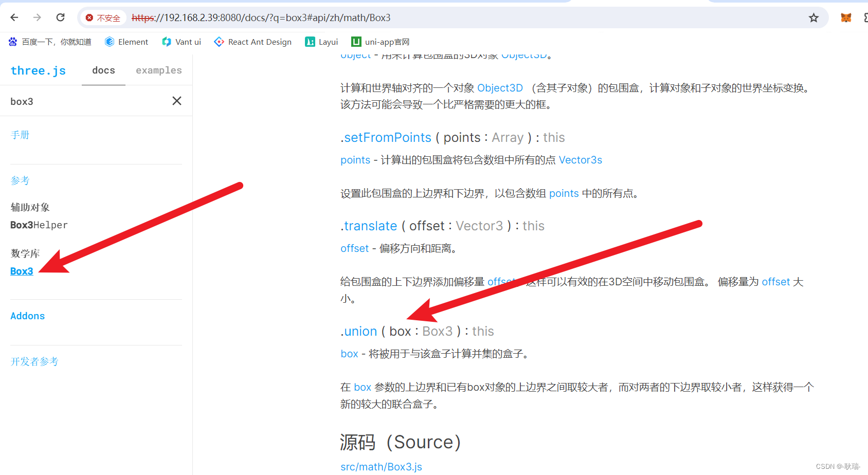The height and width of the screenshot is (475, 868).
Task: Focus the box3 search filter field
Action: [87, 101]
